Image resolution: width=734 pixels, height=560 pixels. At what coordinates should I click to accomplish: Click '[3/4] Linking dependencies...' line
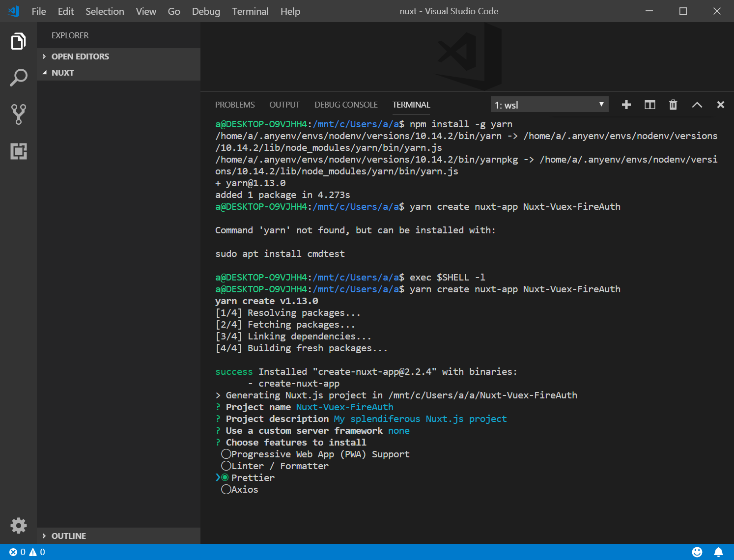click(x=293, y=336)
